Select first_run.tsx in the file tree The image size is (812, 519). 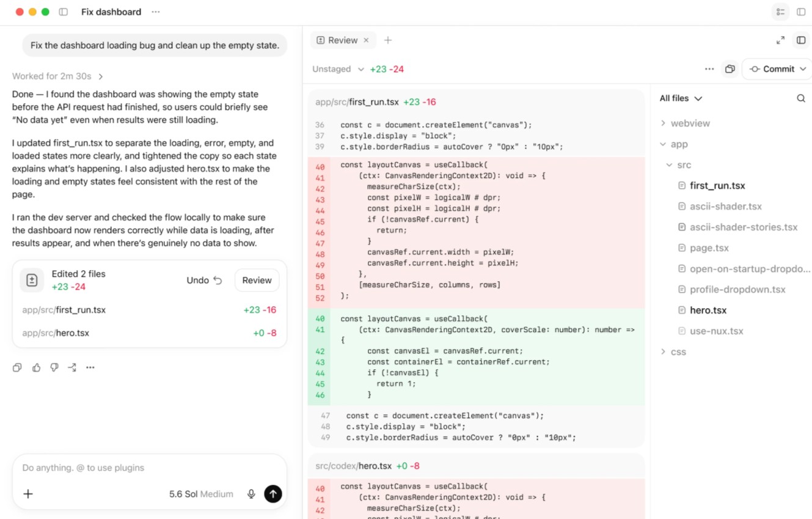tap(717, 186)
